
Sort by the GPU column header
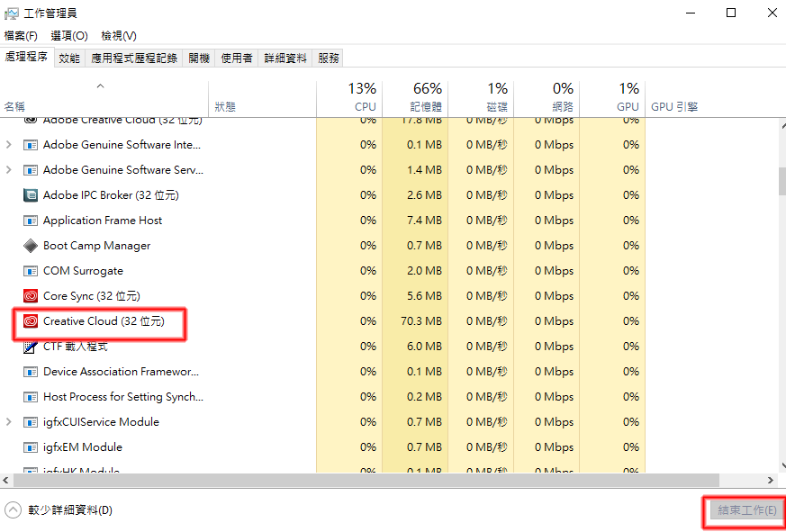pos(612,98)
